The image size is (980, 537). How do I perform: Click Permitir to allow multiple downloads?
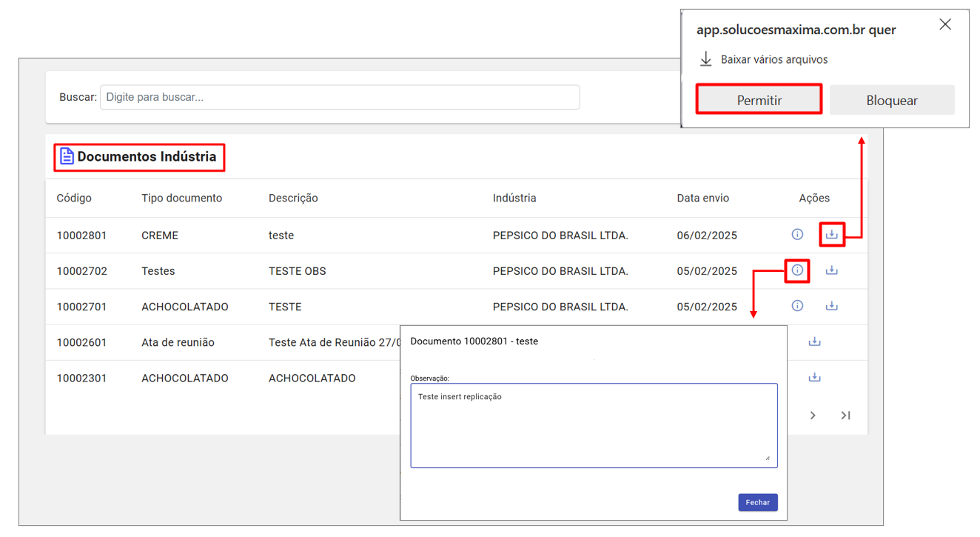coord(759,100)
